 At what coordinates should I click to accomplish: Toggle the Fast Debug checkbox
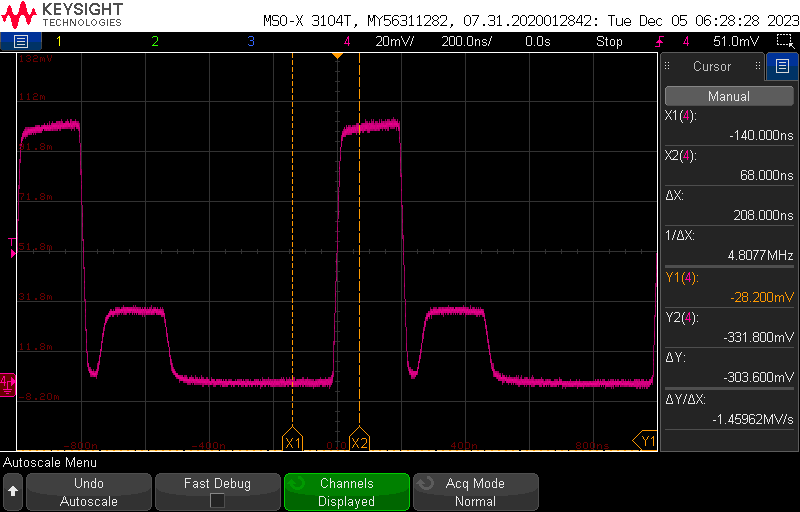(217, 501)
